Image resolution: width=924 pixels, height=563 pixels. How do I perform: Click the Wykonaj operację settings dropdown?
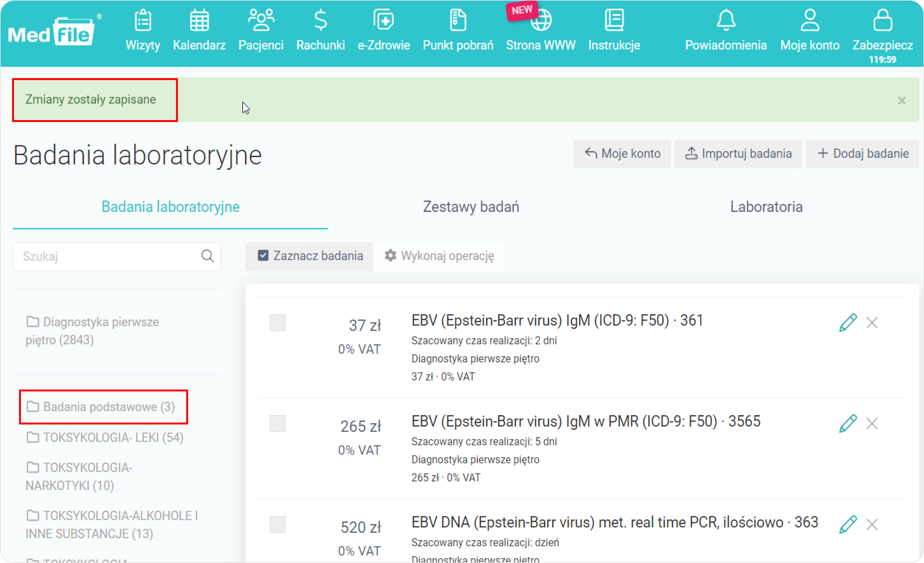(439, 256)
